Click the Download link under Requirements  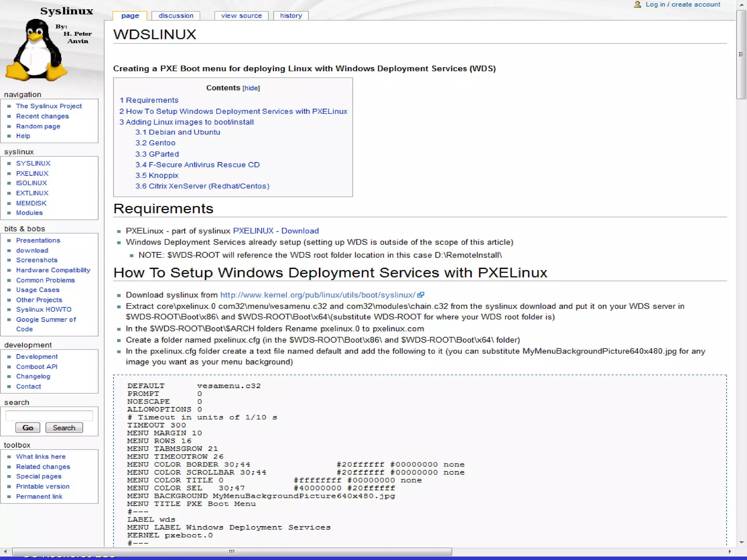click(300, 231)
